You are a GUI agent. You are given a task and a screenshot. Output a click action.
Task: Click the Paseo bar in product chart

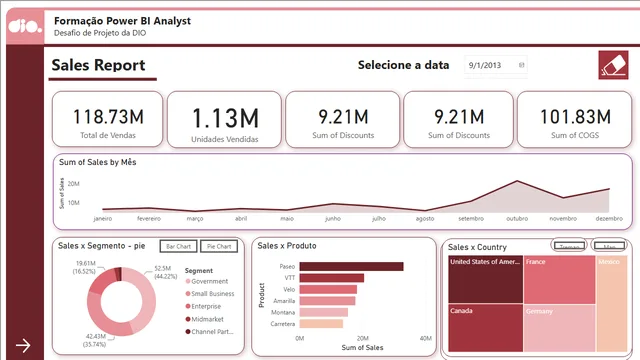coord(351,267)
